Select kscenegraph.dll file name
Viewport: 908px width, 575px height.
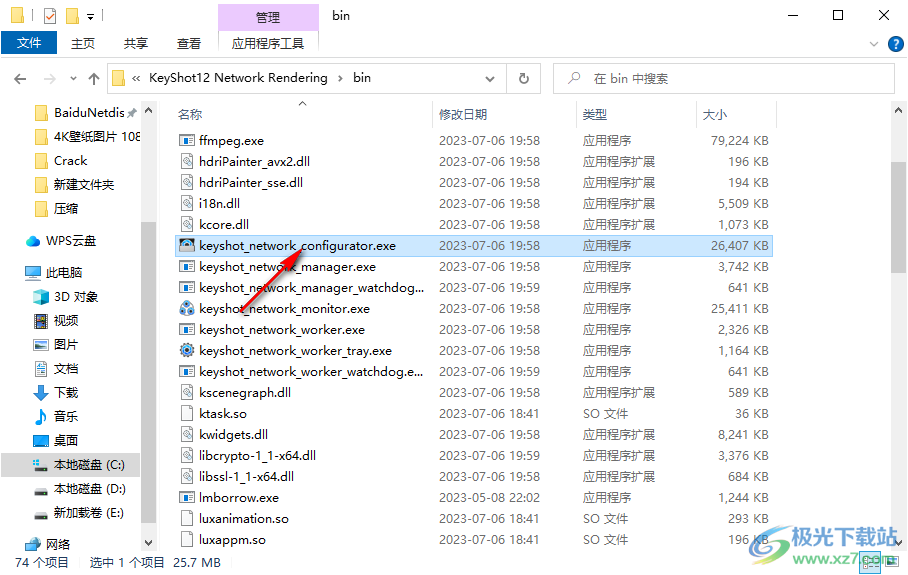coord(245,393)
